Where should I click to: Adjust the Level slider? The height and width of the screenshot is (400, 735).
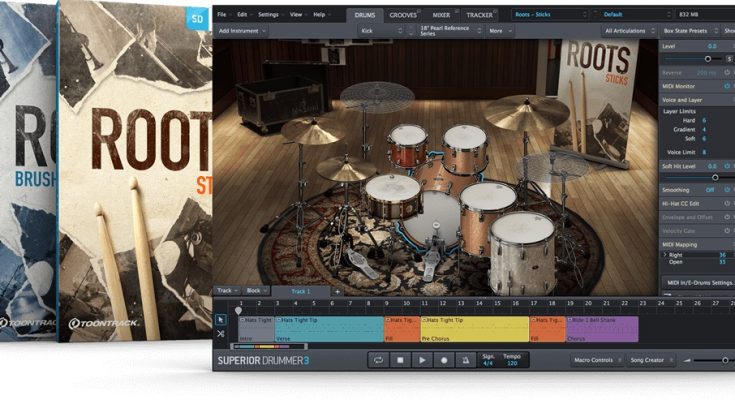706,59
